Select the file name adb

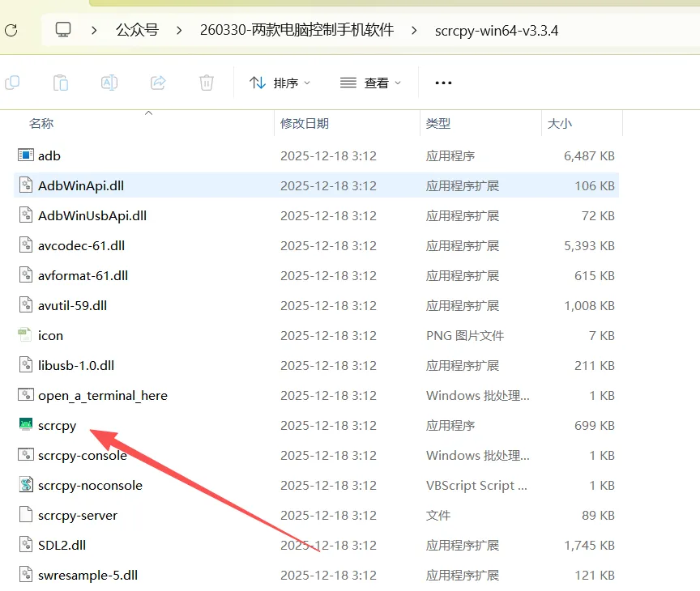(49, 155)
